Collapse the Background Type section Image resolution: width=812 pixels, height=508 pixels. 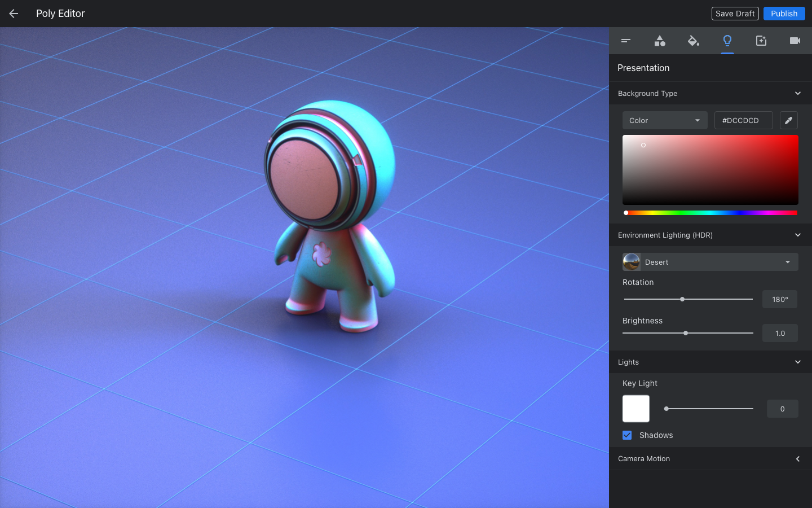coord(798,93)
